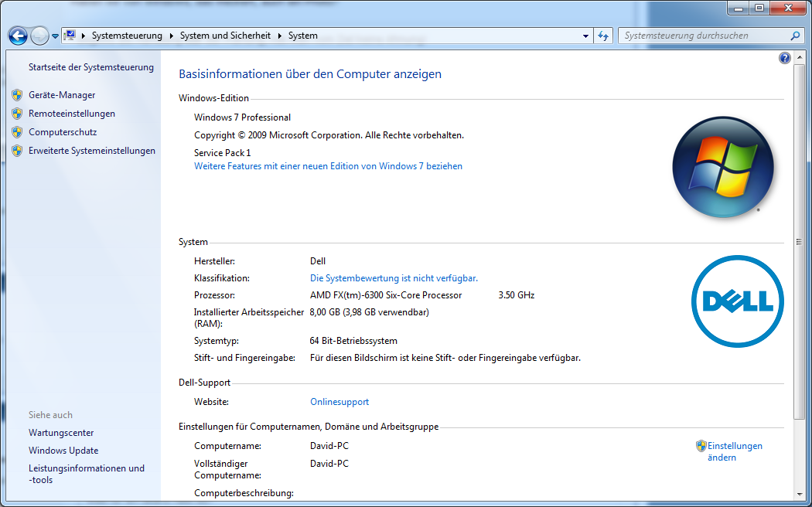The height and width of the screenshot is (507, 812).
Task: Click Einstellungen ändern link
Action: click(x=735, y=451)
